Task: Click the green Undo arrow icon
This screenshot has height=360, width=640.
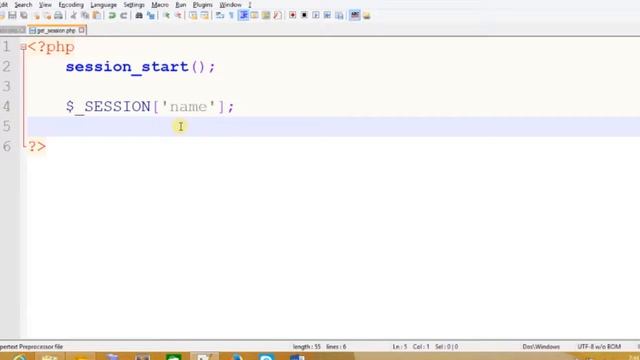Action: tap(112, 16)
